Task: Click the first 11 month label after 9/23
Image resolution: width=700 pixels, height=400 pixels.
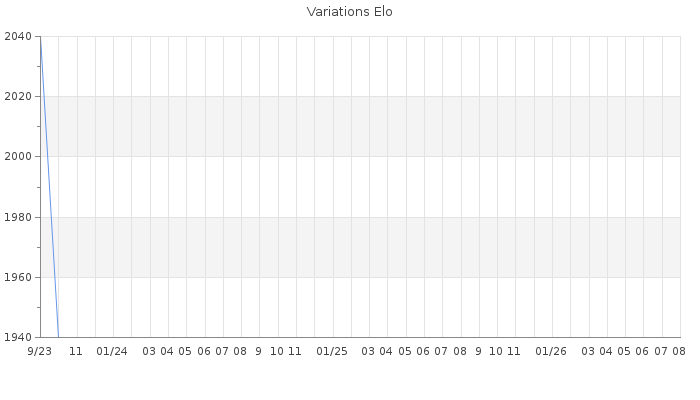Action: point(76,351)
